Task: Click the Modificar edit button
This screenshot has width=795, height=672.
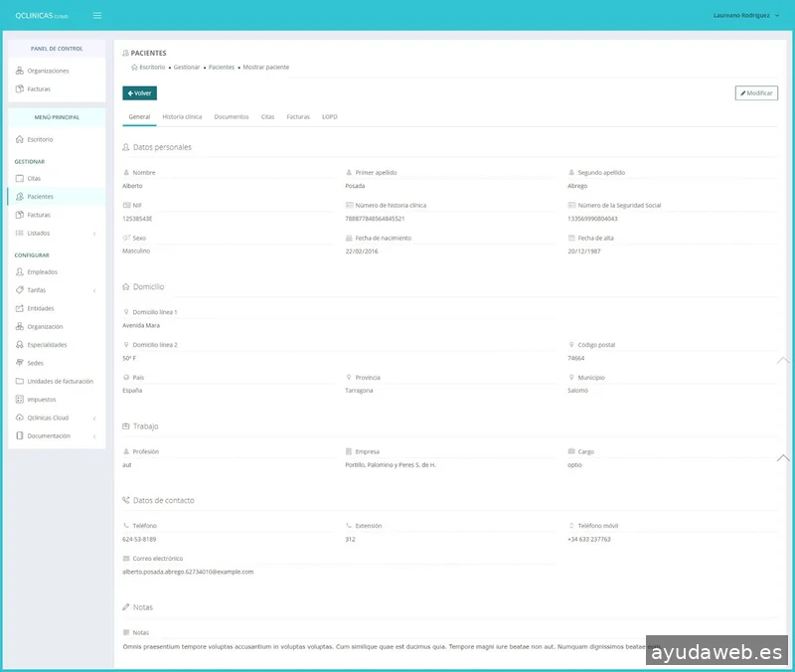Action: [756, 93]
